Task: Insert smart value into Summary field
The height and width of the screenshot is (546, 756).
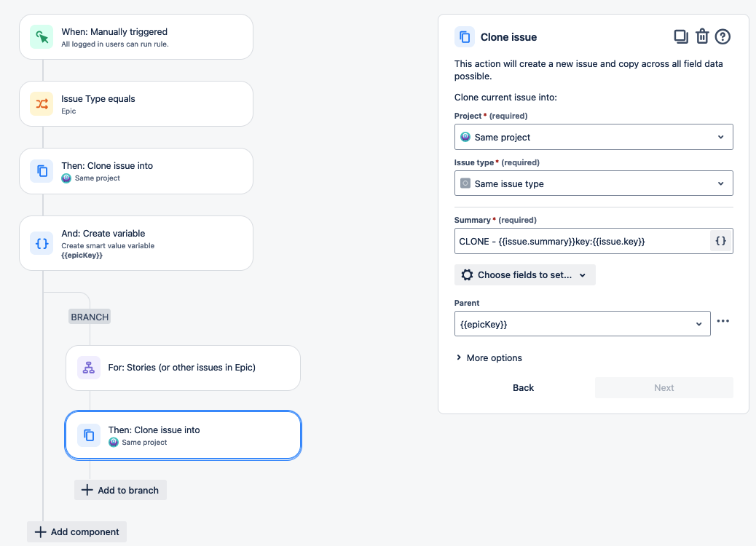Action: pyautogui.click(x=720, y=240)
